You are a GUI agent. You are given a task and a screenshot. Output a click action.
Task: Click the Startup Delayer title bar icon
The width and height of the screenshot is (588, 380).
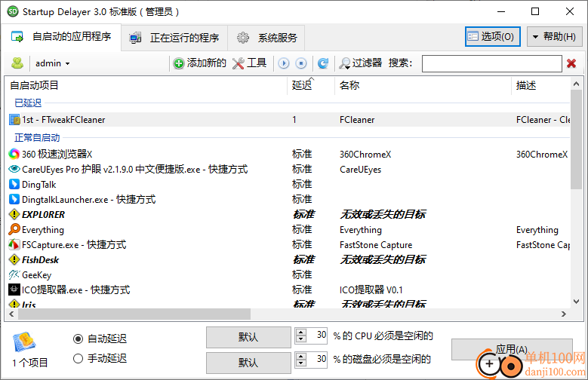[13, 11]
